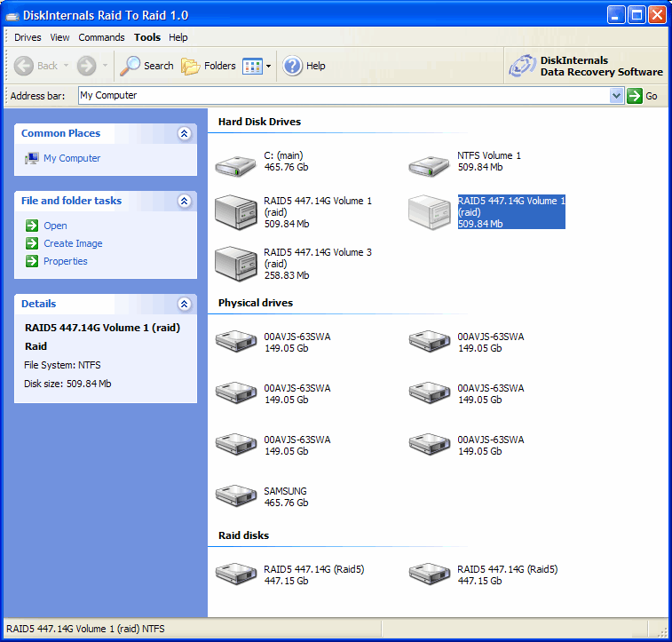Collapse the Common Places panel
The height and width of the screenshot is (642, 672).
point(185,134)
